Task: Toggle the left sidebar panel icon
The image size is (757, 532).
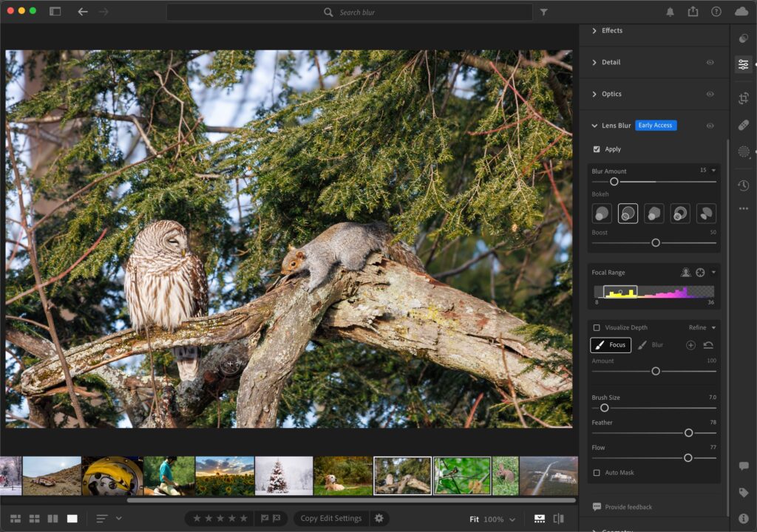Action: [55, 12]
